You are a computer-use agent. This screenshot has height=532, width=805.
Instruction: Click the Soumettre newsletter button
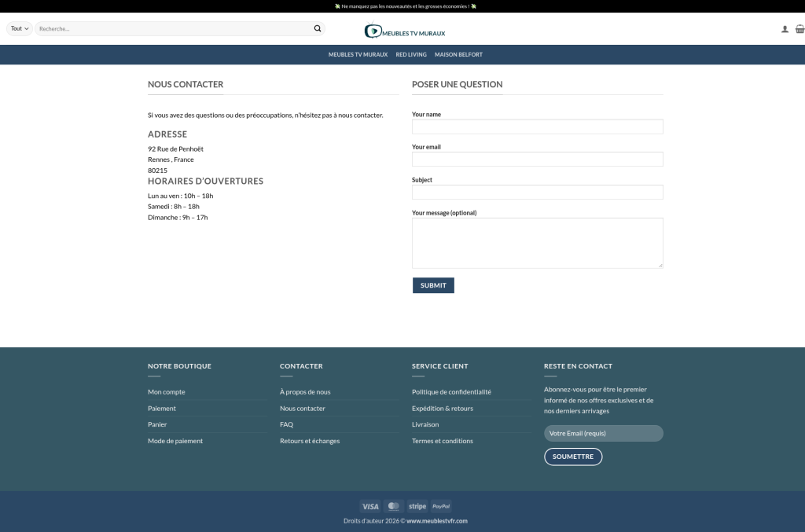pos(573,457)
